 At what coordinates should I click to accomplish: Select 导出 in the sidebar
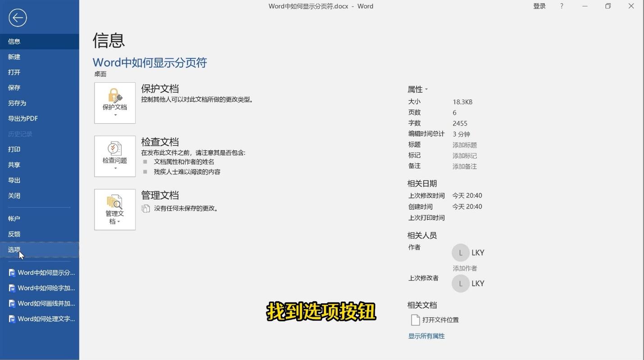[40, 180]
